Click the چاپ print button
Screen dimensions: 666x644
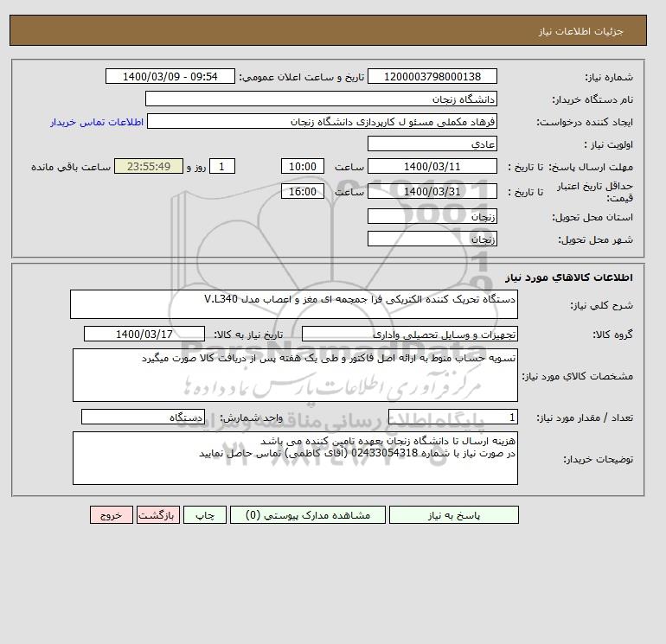(x=205, y=515)
